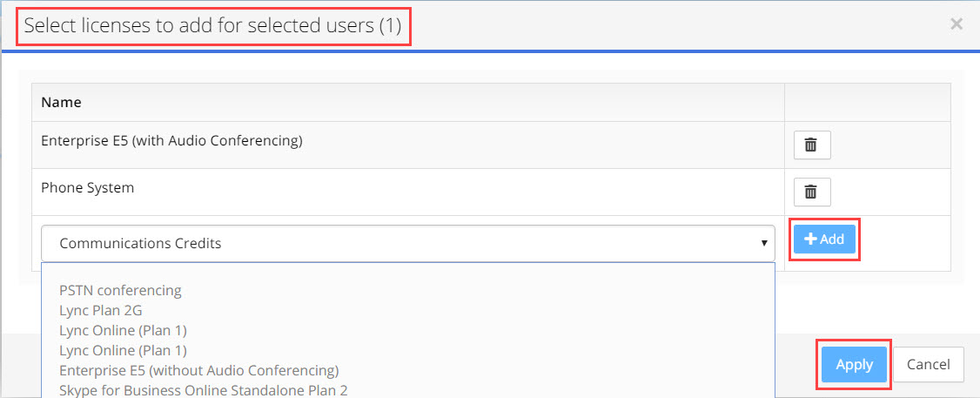Apply the selected licenses
The image size is (980, 398).
coord(855,365)
